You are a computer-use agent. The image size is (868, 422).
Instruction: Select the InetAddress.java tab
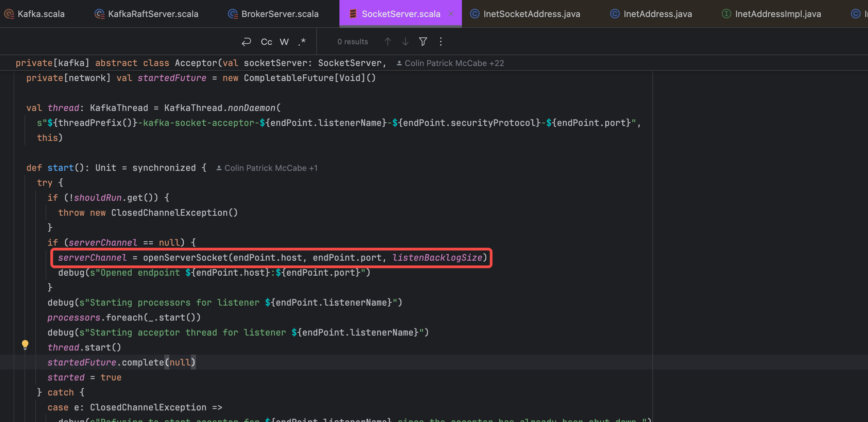pyautogui.click(x=657, y=14)
